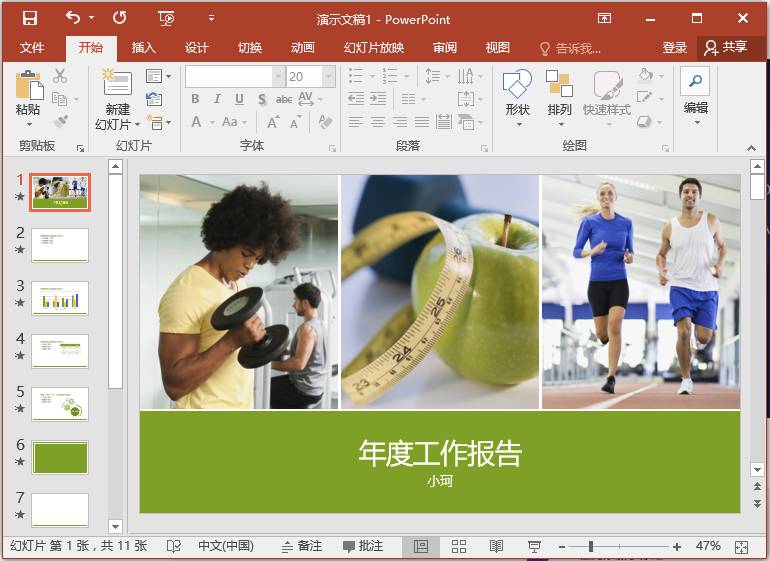Click the Shape Outline pen icon
Screen dimensions: 770x561
pyautogui.click(x=644, y=98)
